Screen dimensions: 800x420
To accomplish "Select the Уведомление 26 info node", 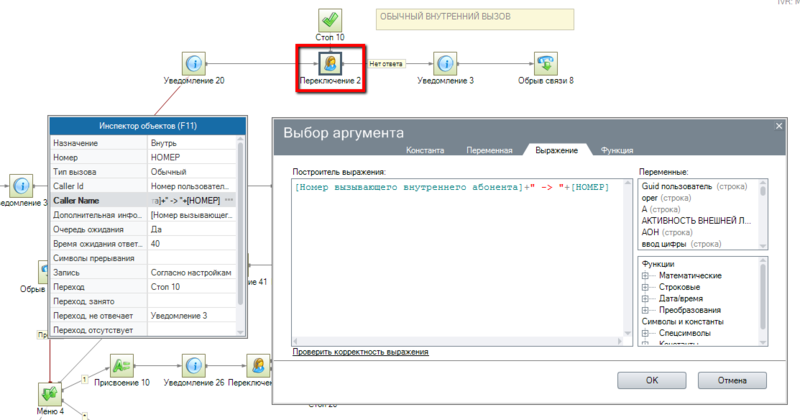I will pyautogui.click(x=194, y=365).
